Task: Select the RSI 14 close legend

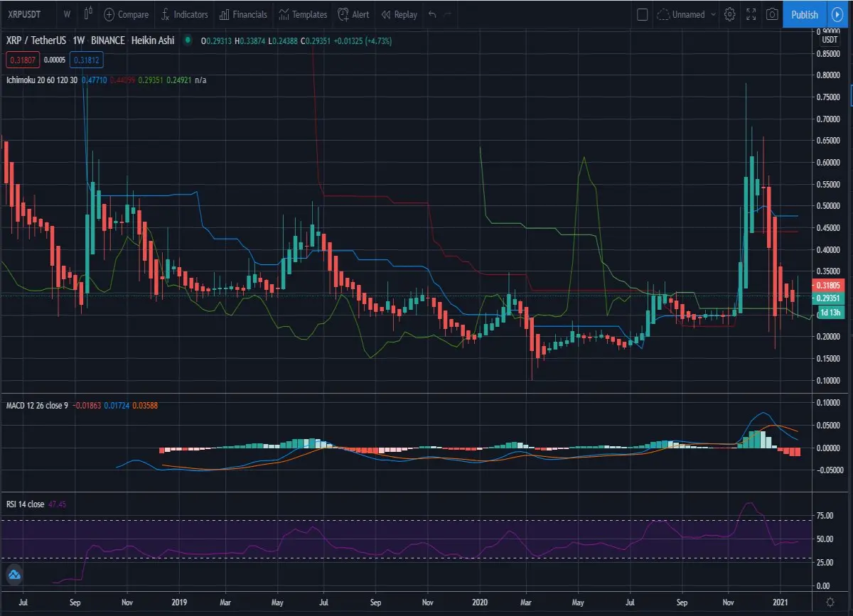Action: (x=25, y=504)
